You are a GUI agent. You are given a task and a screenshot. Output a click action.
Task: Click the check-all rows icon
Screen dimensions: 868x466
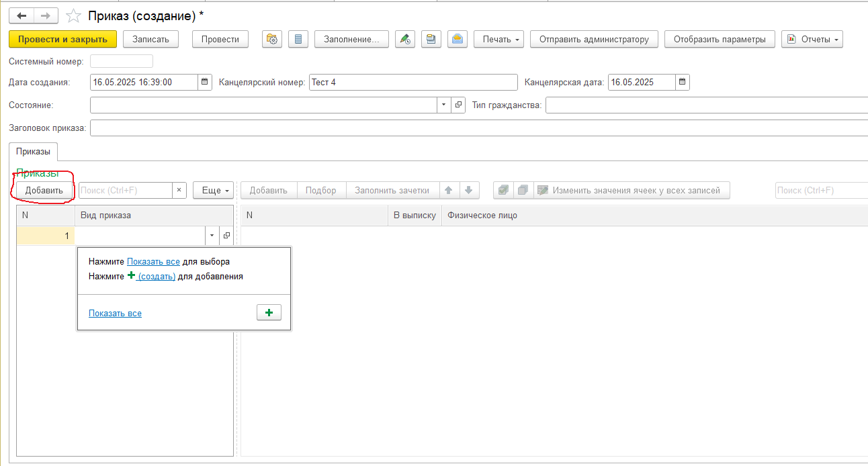[503, 191]
